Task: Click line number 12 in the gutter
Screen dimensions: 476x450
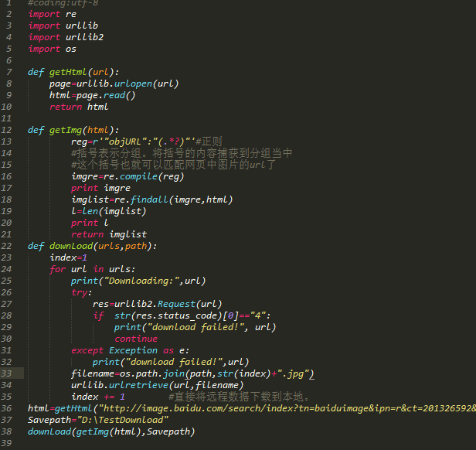Action: pos(6,130)
